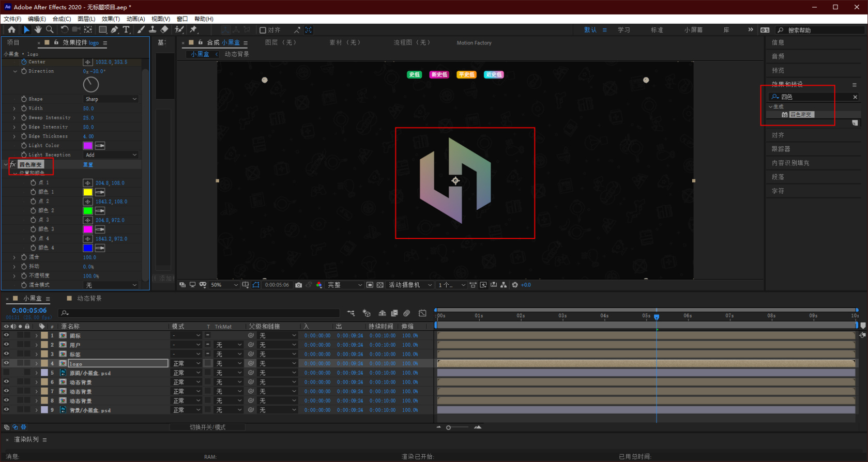Select the Zoom magnifier tool
Image resolution: width=868 pixels, height=462 pixels.
pos(50,30)
